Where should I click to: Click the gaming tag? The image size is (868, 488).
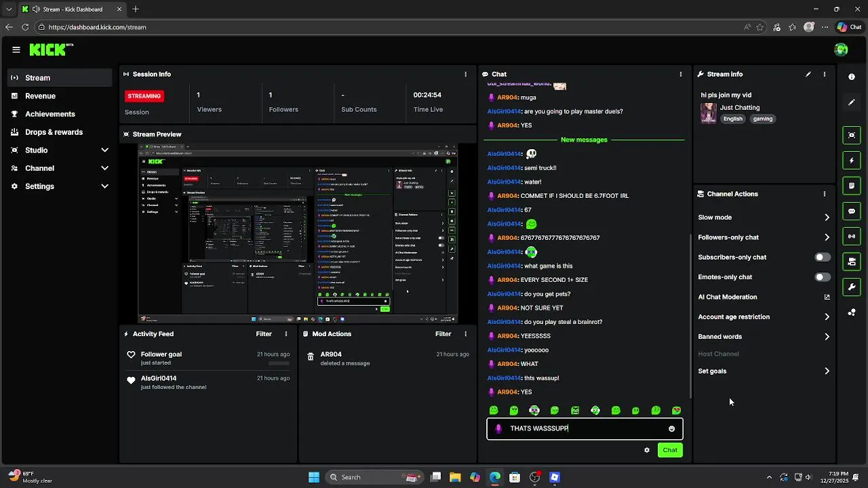coord(763,119)
